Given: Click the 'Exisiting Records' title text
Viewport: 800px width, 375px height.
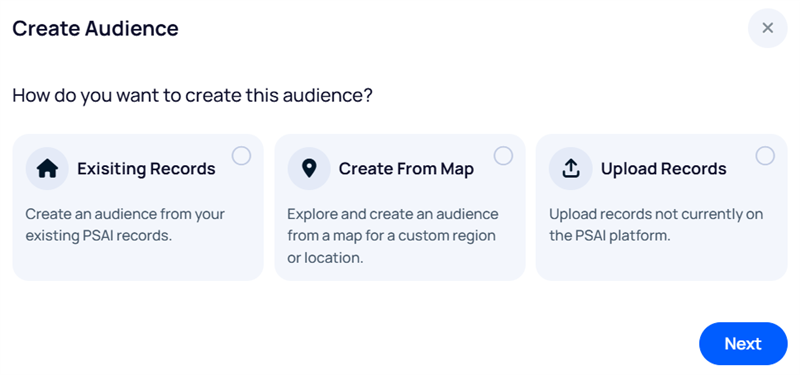Looking at the screenshot, I should 146,169.
